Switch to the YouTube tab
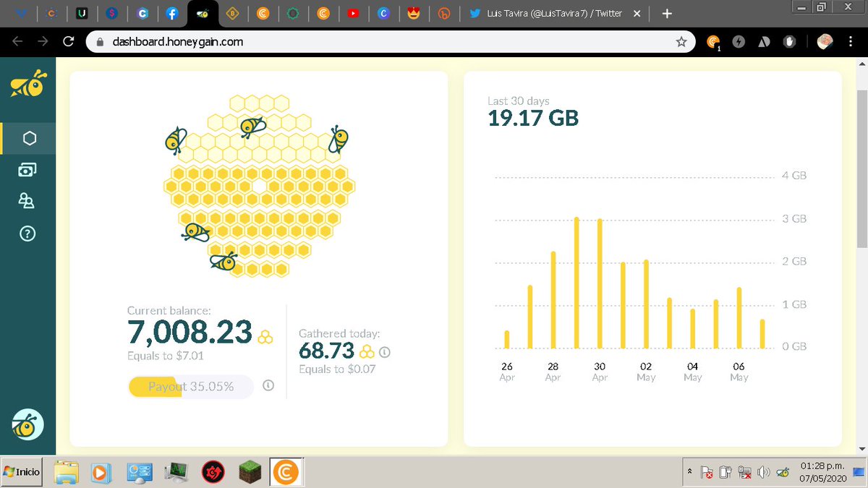868x488 pixels. tap(353, 13)
